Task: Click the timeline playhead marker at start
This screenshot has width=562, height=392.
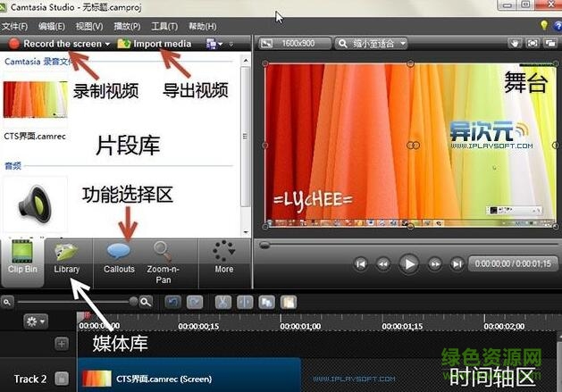Action: [x=85, y=316]
